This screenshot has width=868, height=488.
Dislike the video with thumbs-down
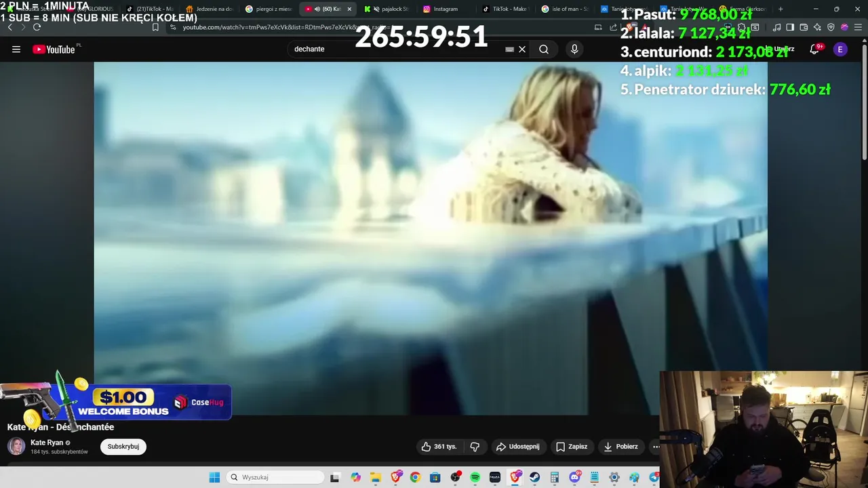point(475,447)
